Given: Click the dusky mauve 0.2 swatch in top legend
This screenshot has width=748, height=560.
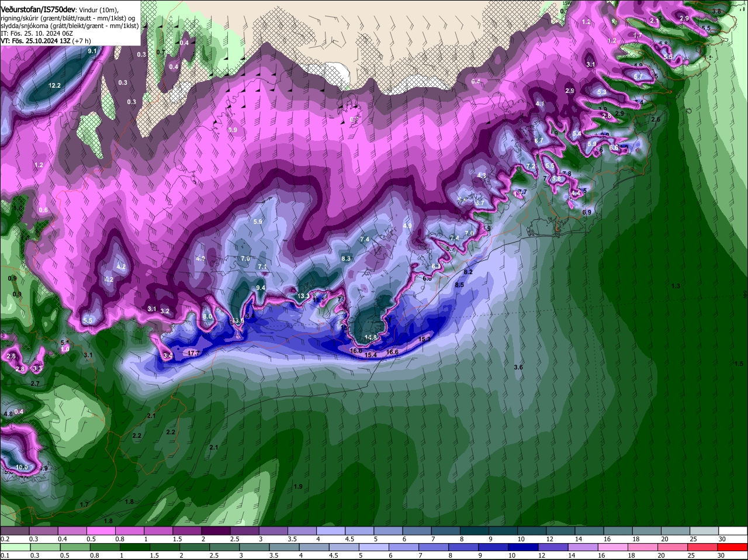Looking at the screenshot, I should point(15,530).
